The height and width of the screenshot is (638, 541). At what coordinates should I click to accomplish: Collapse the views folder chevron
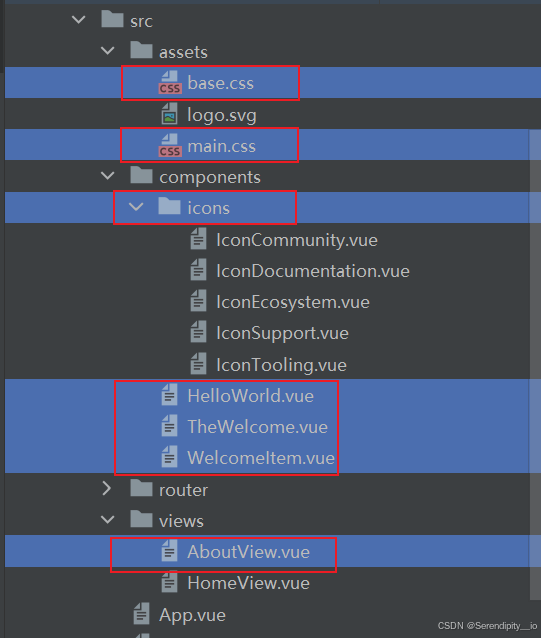tap(107, 520)
